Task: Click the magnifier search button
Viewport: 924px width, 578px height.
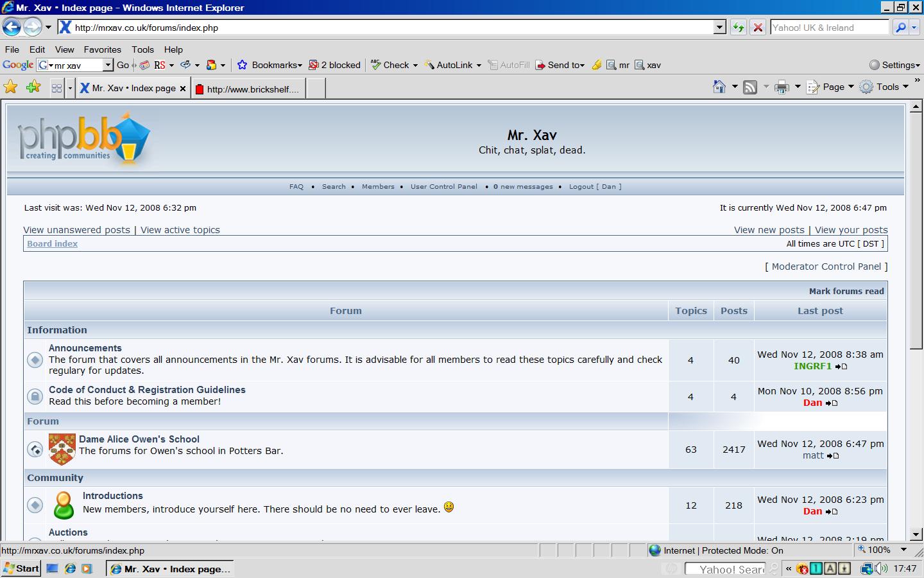Action: (901, 28)
